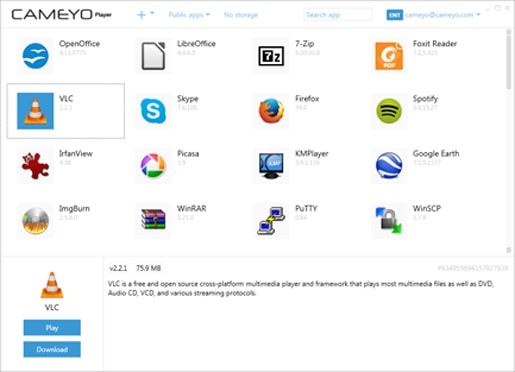This screenshot has width=515, height=372.
Task: Select the IrfanView splat icon
Action: click(x=35, y=166)
